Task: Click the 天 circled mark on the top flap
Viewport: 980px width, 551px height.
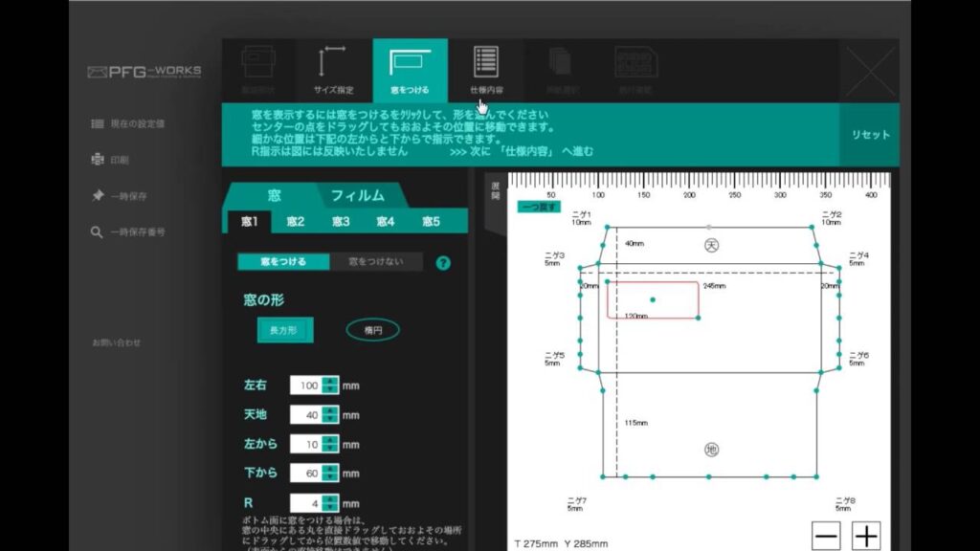Action: coord(711,246)
